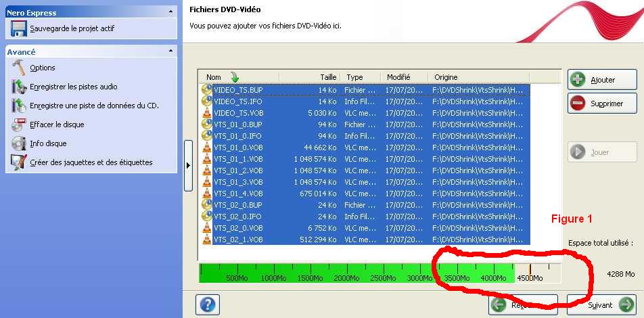Screen dimensions: 644x318
Task: Collapse the Avancé panel section
Action: click(x=170, y=52)
